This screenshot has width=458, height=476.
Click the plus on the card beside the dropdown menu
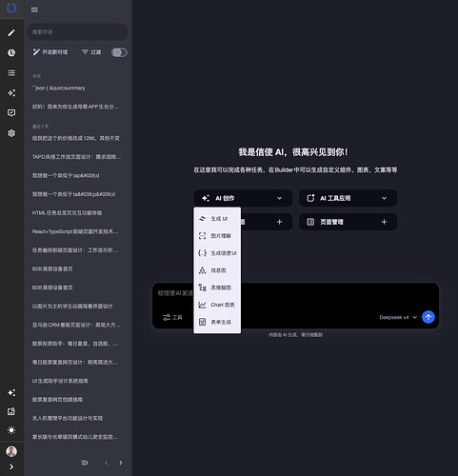pyautogui.click(x=279, y=222)
